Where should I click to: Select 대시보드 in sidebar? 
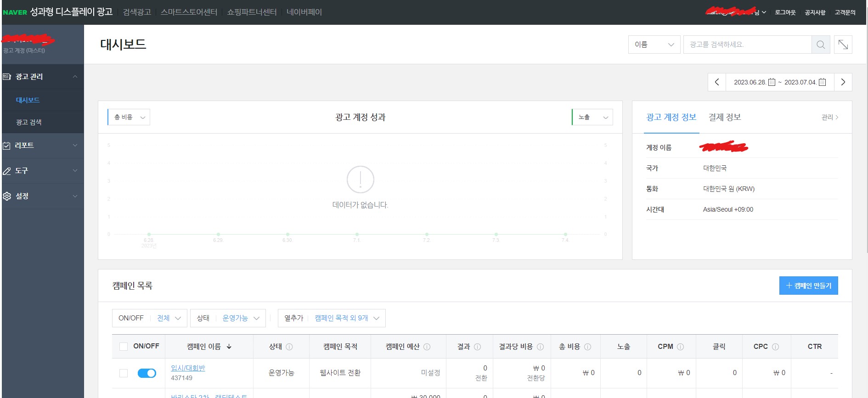click(28, 100)
